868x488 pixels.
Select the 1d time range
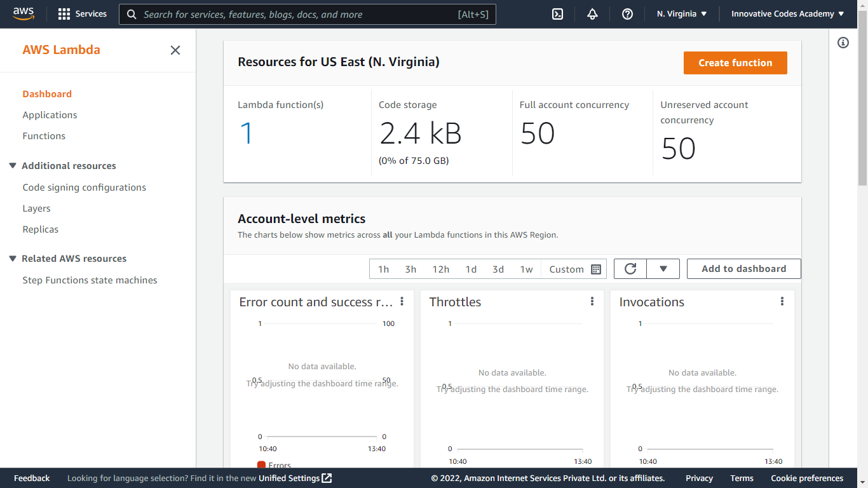coord(471,269)
